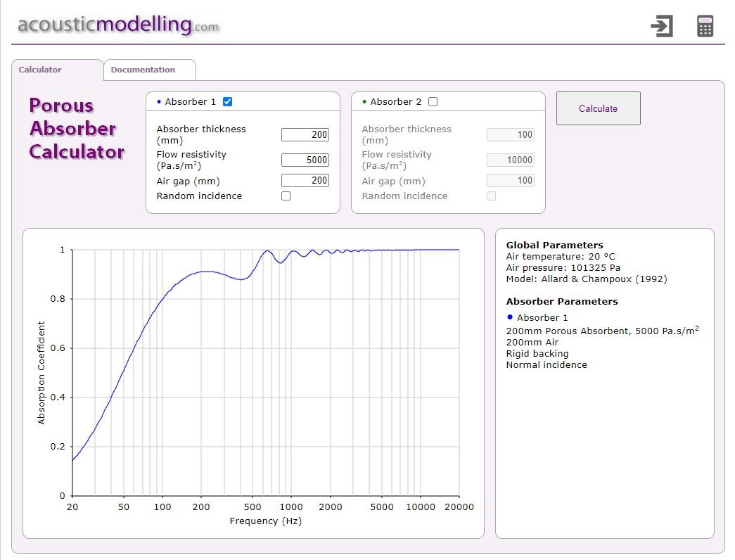The height and width of the screenshot is (560, 735).
Task: Uncheck the Absorber 1 checkbox
Action: [x=227, y=101]
